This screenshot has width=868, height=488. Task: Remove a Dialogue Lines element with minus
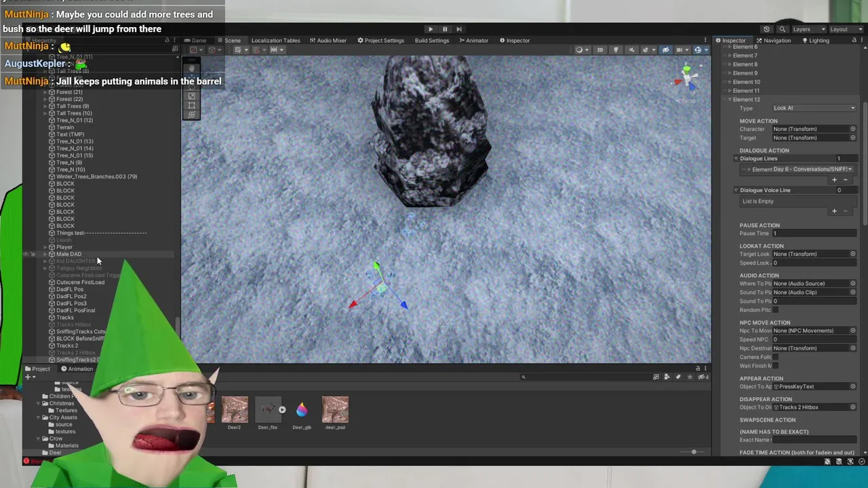[x=845, y=180]
